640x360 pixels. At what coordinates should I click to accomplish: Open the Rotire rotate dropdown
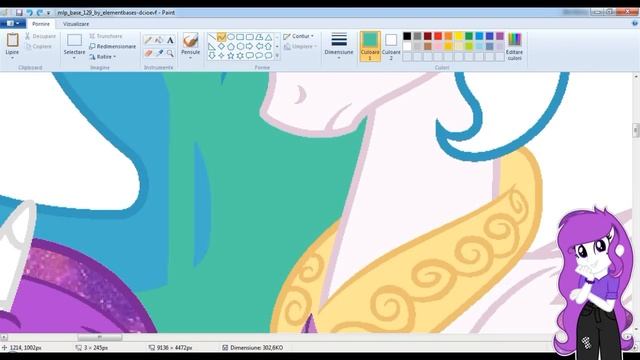point(103,57)
